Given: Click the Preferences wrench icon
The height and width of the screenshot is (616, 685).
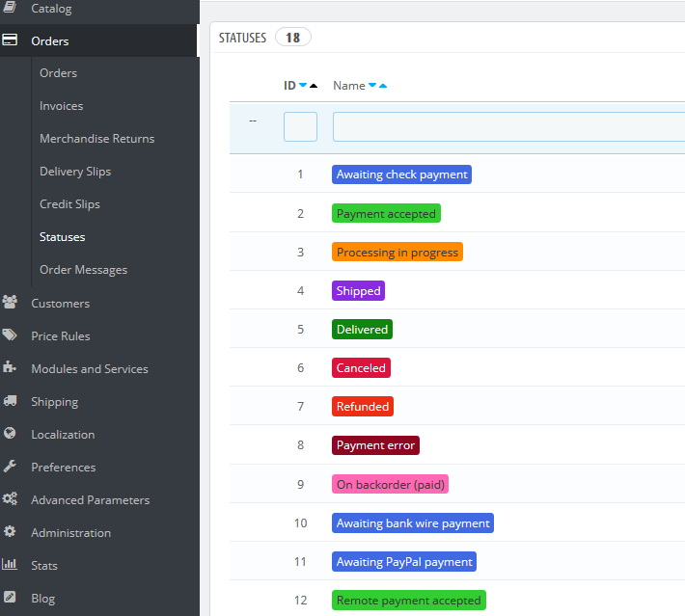Looking at the screenshot, I should point(11,467).
